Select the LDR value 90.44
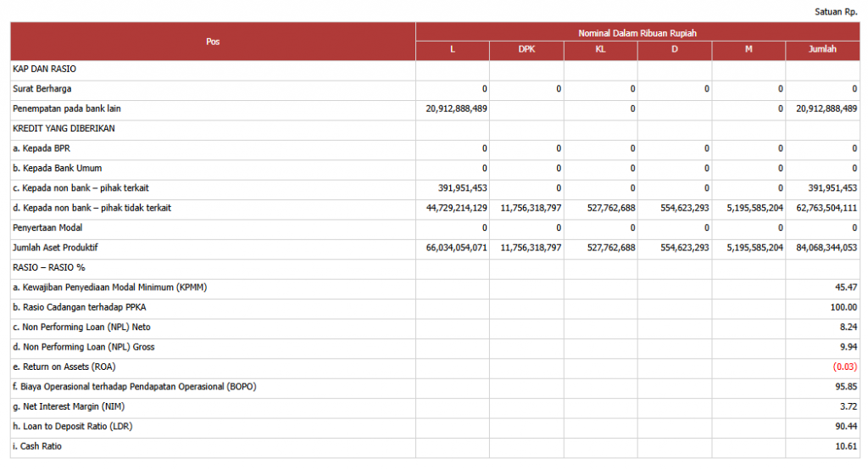This screenshot has height=470, width=868. pos(845,427)
